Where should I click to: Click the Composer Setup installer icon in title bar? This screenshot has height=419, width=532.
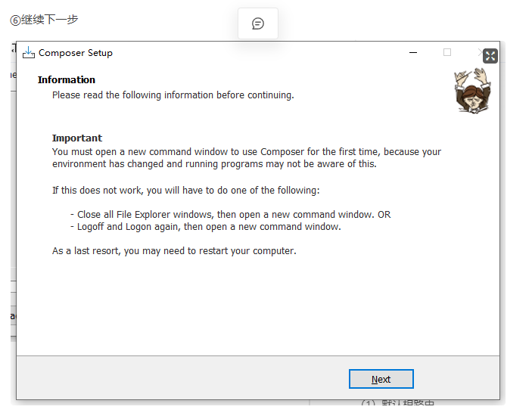click(29, 53)
